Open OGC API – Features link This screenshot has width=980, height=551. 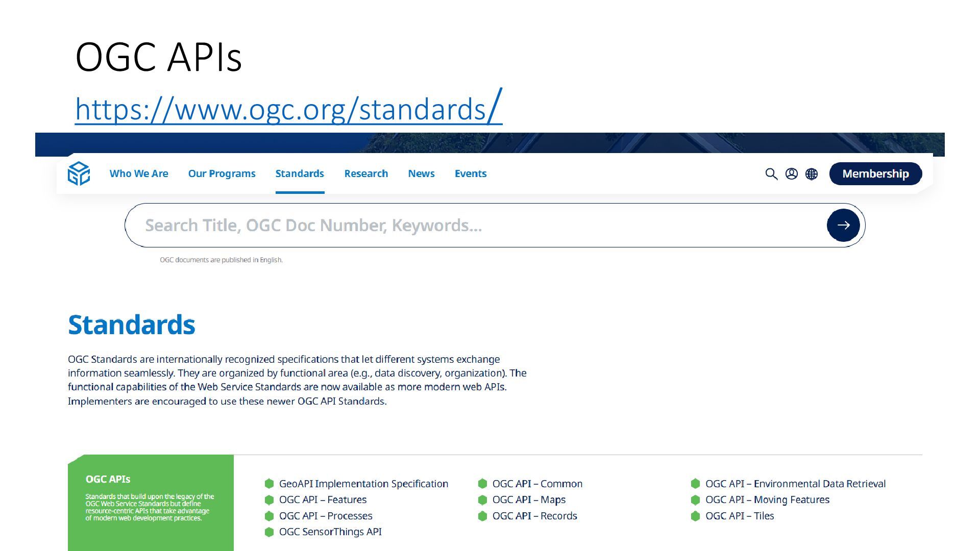pos(323,500)
